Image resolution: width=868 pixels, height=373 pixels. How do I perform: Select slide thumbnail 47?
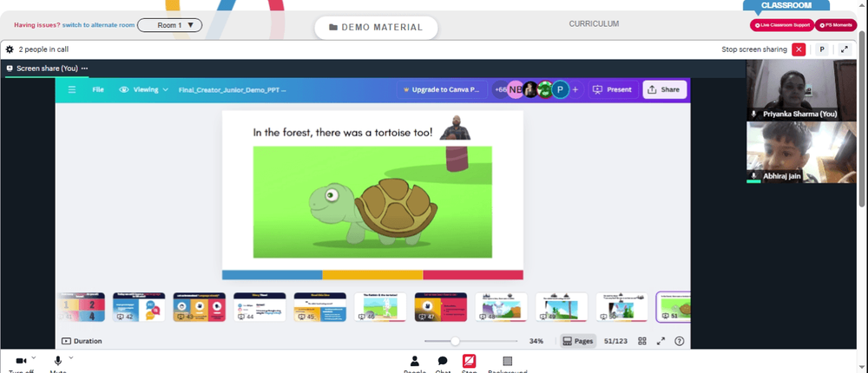441,307
